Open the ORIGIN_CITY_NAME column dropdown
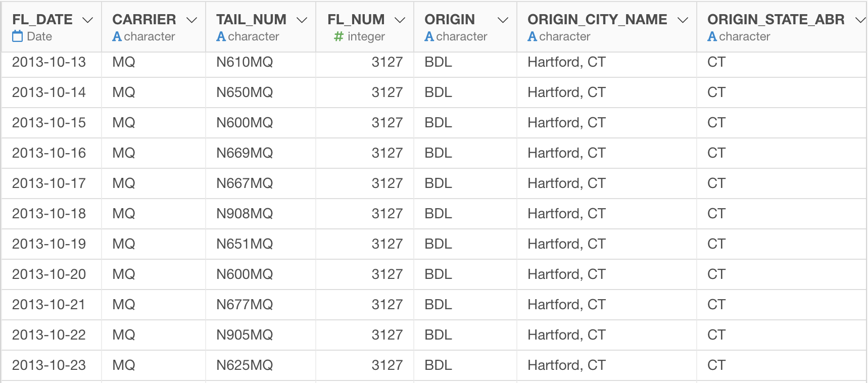 click(x=683, y=20)
